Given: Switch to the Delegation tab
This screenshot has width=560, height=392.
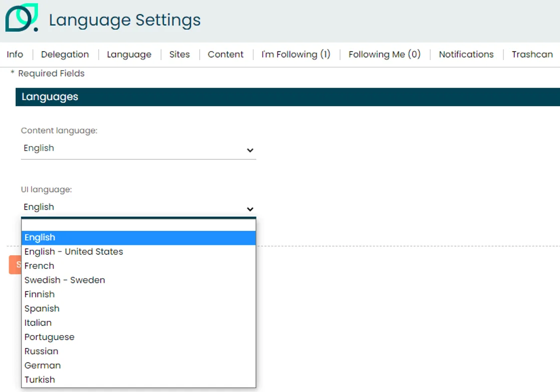Looking at the screenshot, I should 65,54.
